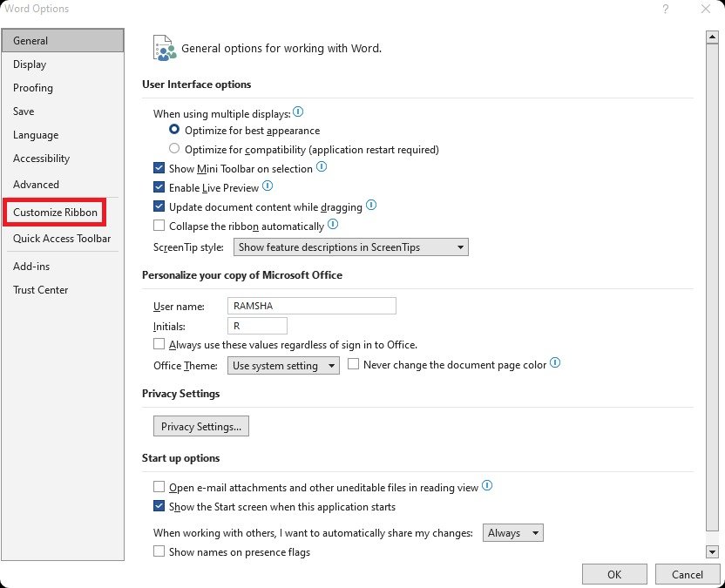Click info icon after Update document content while dragging
The width and height of the screenshot is (725, 588).
371,206
